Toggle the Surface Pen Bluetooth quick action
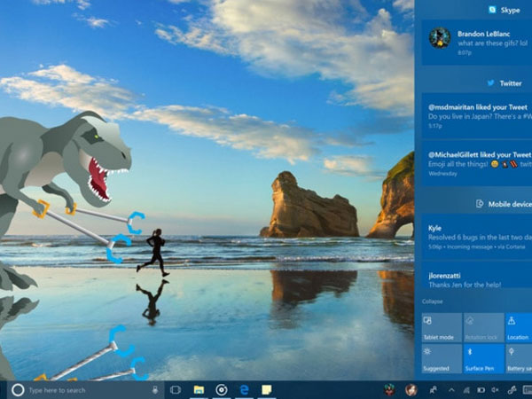 tap(483, 358)
